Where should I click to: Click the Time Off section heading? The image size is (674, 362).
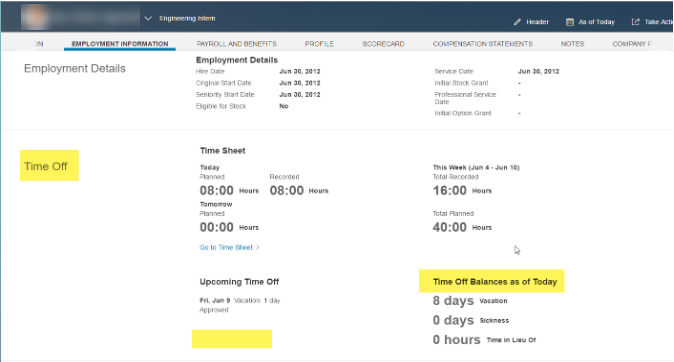pyautogui.click(x=46, y=166)
